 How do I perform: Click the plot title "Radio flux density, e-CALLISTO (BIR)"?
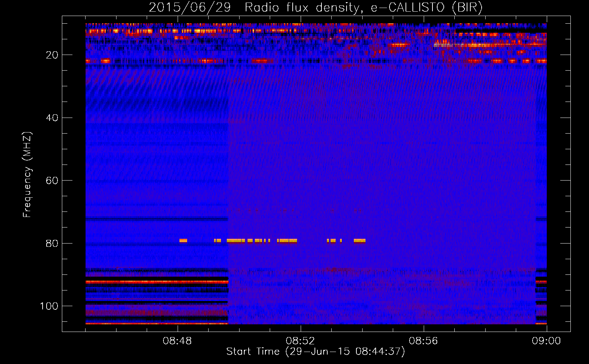363,8
